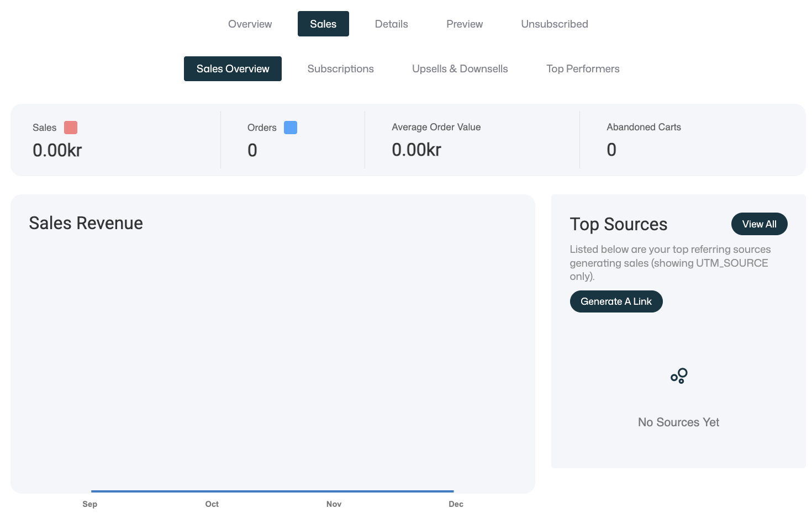This screenshot has height=519, width=812.
Task: Click the Sales value 0.00kr
Action: click(57, 150)
